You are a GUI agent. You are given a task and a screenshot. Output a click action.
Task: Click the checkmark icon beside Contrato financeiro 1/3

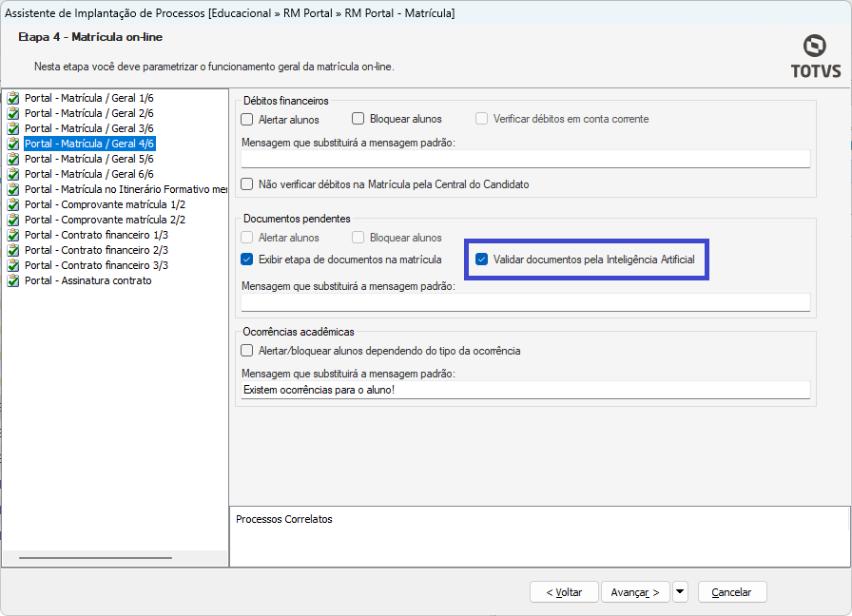click(13, 235)
